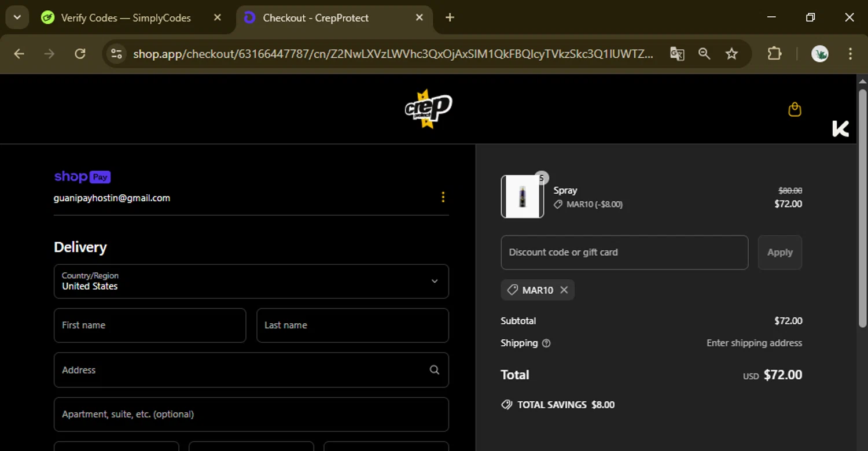
Task: Click the Enter shipping address text
Action: coord(754,343)
